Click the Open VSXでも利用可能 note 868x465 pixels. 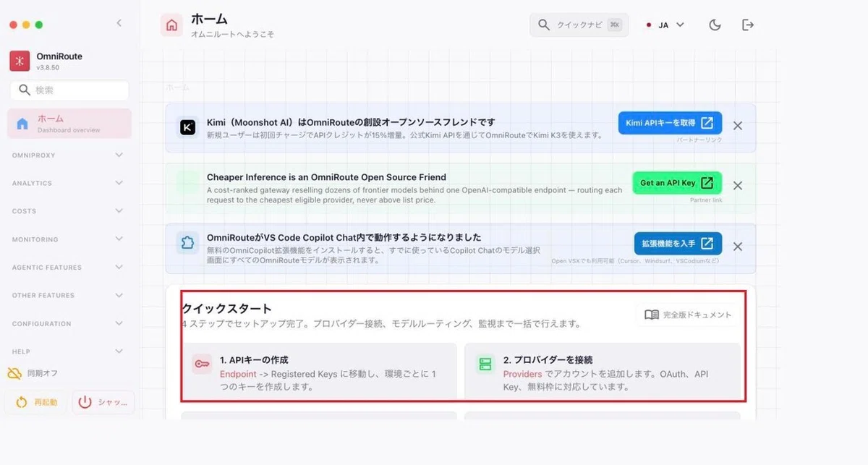click(x=637, y=261)
